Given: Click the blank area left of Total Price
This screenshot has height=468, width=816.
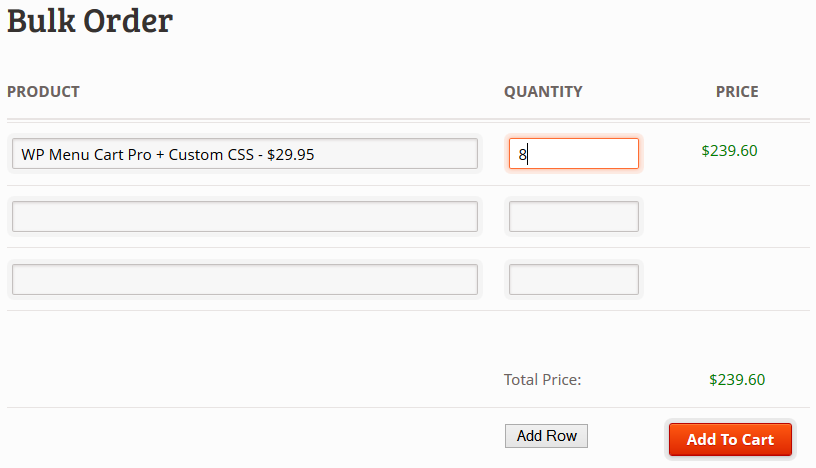Looking at the screenshot, I should pyautogui.click(x=250, y=380).
